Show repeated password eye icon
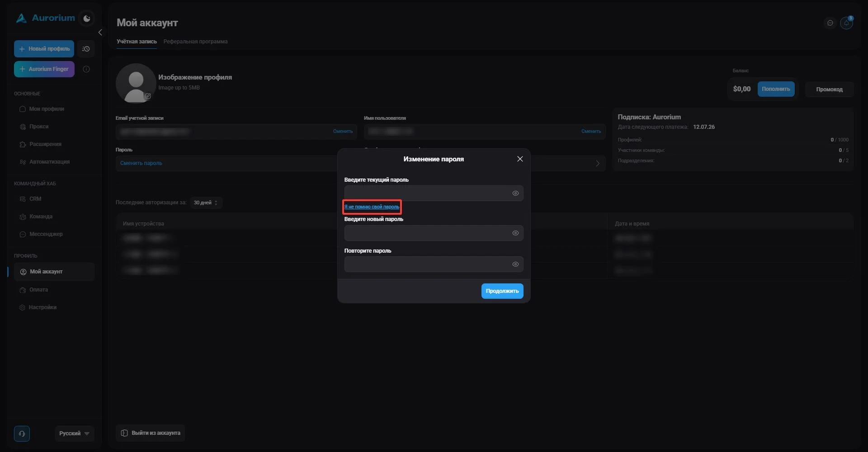 pyautogui.click(x=515, y=264)
